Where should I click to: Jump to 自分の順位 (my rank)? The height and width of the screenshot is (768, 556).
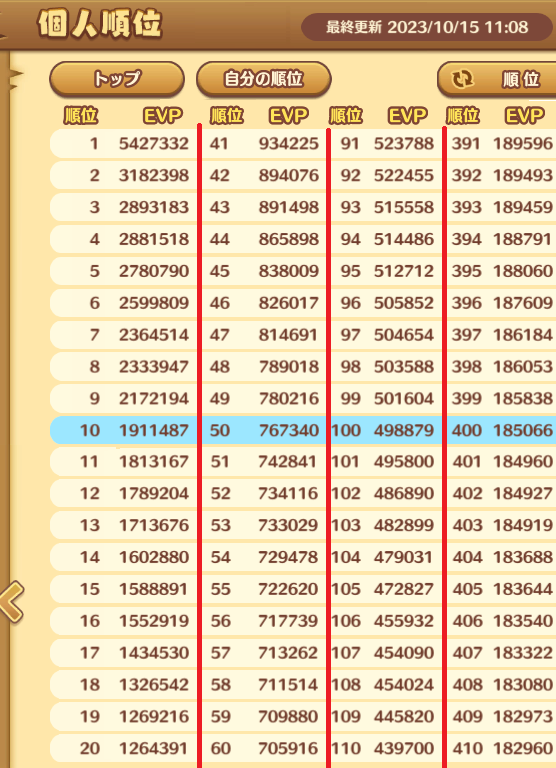point(264,79)
